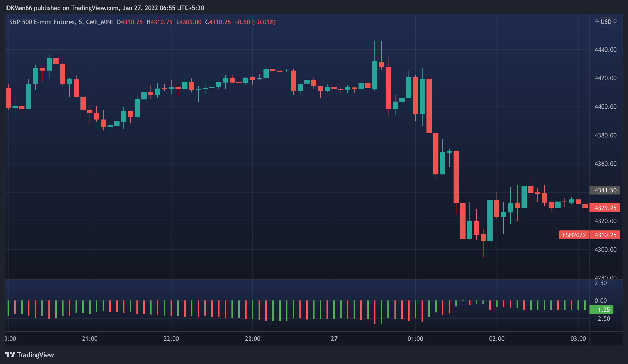Click the 0.00 indicator scale label
628x364 pixels.
pos(601,301)
